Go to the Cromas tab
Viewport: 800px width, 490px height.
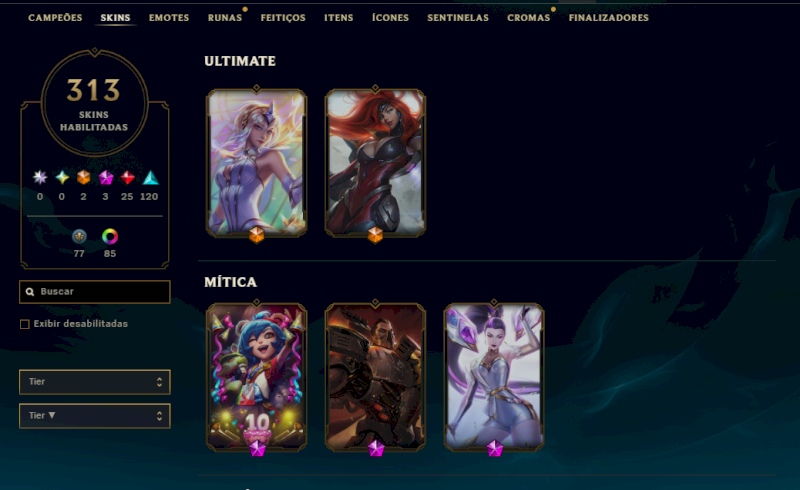pyautogui.click(x=529, y=18)
